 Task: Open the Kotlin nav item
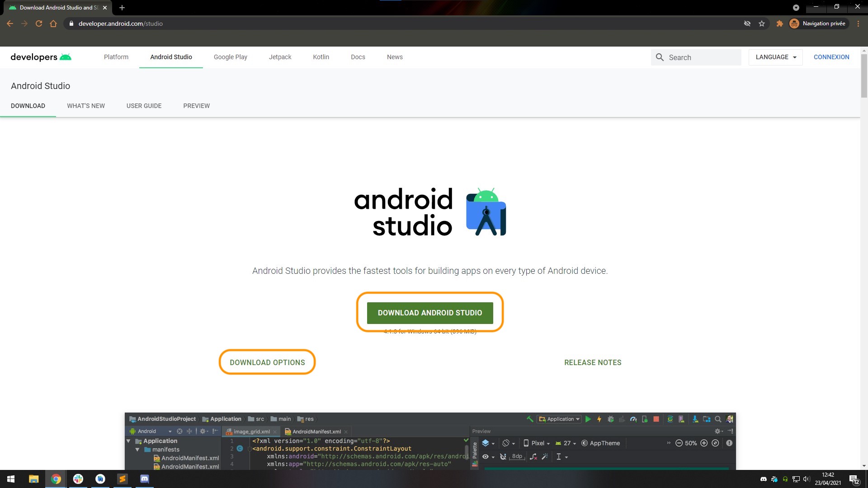tap(321, 57)
